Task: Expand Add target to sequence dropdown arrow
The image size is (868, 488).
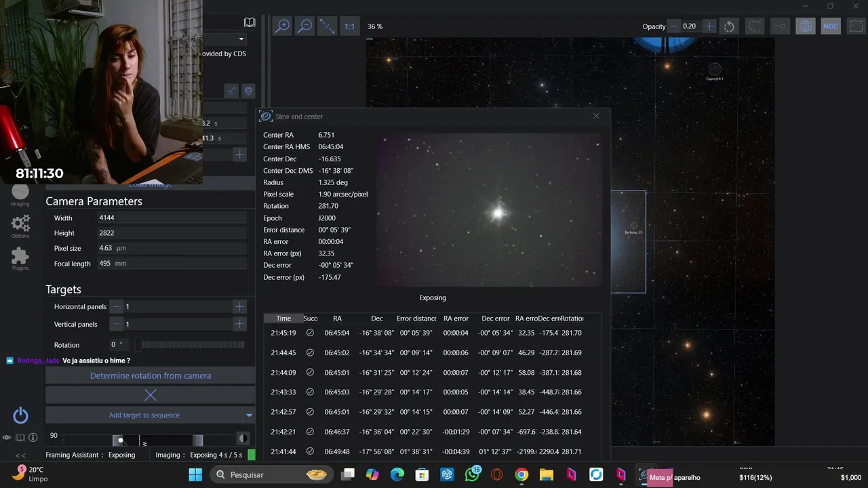Action: 249,415
